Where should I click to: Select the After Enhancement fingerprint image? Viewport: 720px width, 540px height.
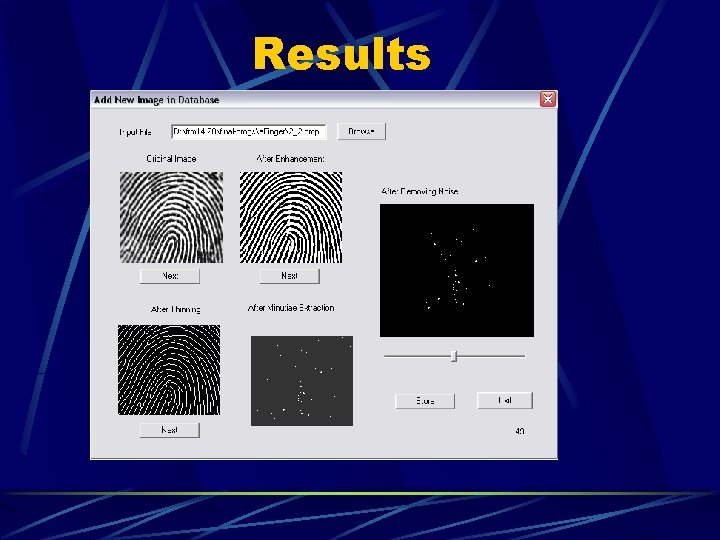tap(291, 217)
